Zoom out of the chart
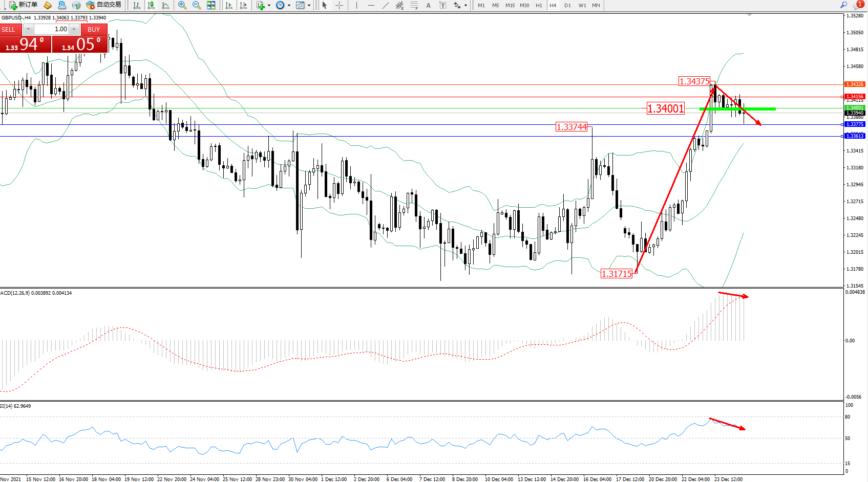Viewport: 868px width, 482px height. coord(196,5)
